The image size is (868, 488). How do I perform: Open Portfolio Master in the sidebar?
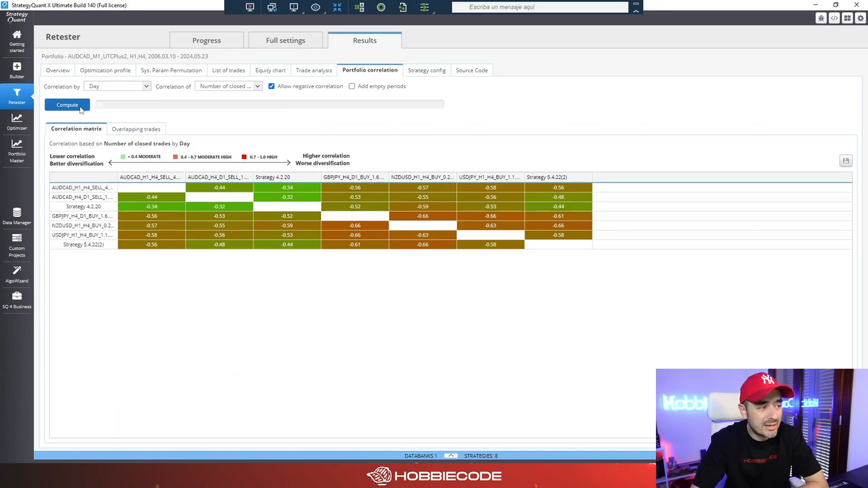pyautogui.click(x=17, y=150)
